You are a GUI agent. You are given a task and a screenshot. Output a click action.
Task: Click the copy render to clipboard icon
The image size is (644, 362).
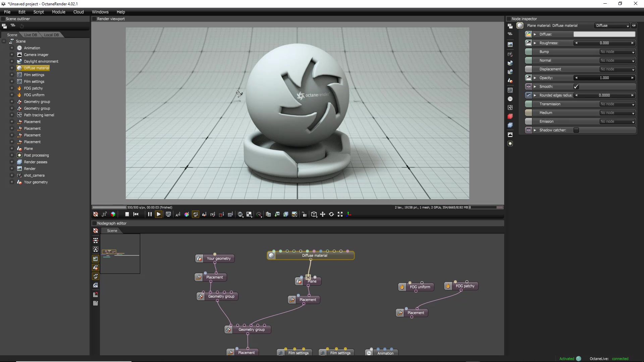[x=268, y=215]
